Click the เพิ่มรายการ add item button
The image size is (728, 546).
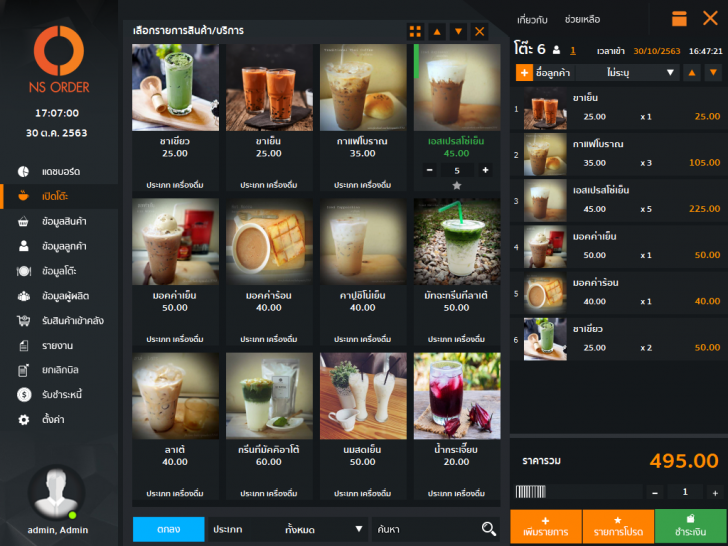pos(546,526)
